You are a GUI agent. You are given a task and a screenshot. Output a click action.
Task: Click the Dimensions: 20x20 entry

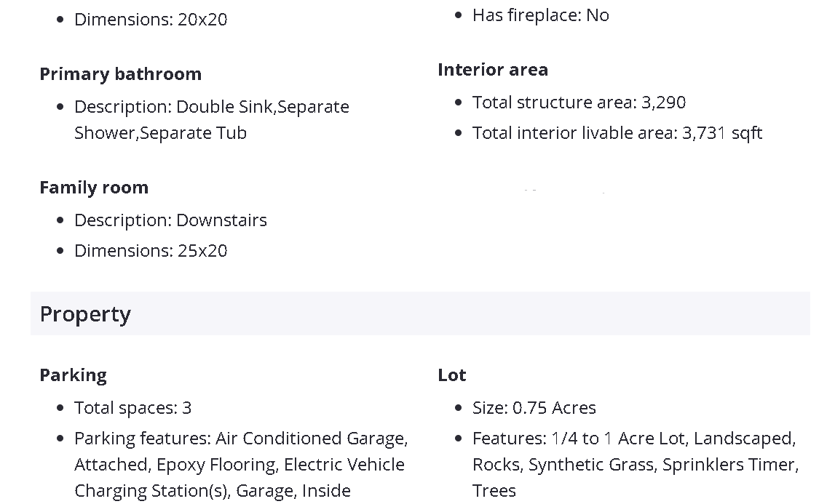click(151, 20)
